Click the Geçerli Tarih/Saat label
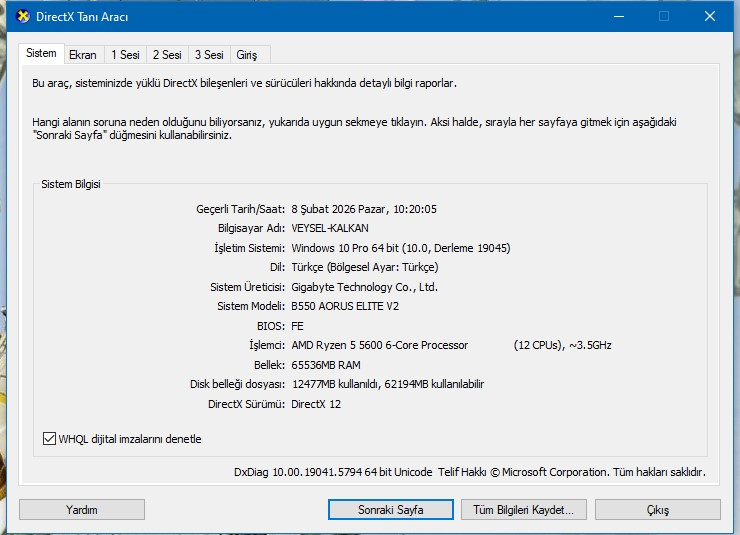Screen dimensions: 740x535 pyautogui.click(x=240, y=209)
